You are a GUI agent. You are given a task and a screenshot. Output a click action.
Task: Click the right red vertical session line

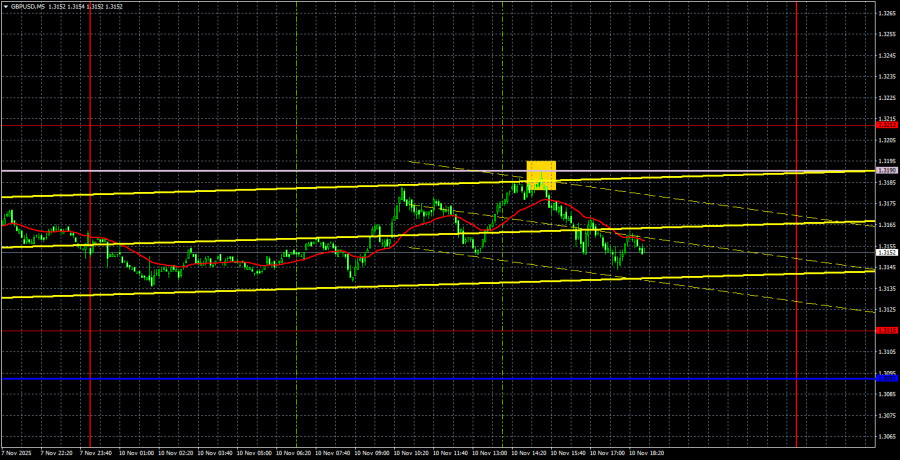(796, 300)
